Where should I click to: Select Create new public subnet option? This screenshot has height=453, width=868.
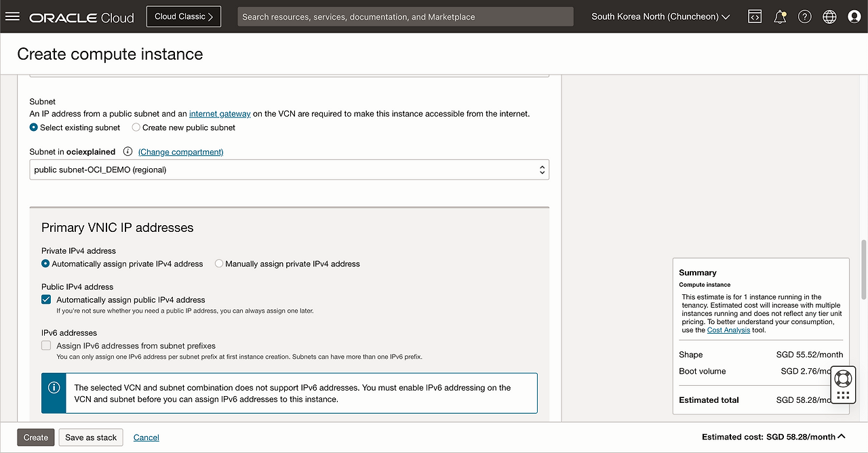[136, 127]
